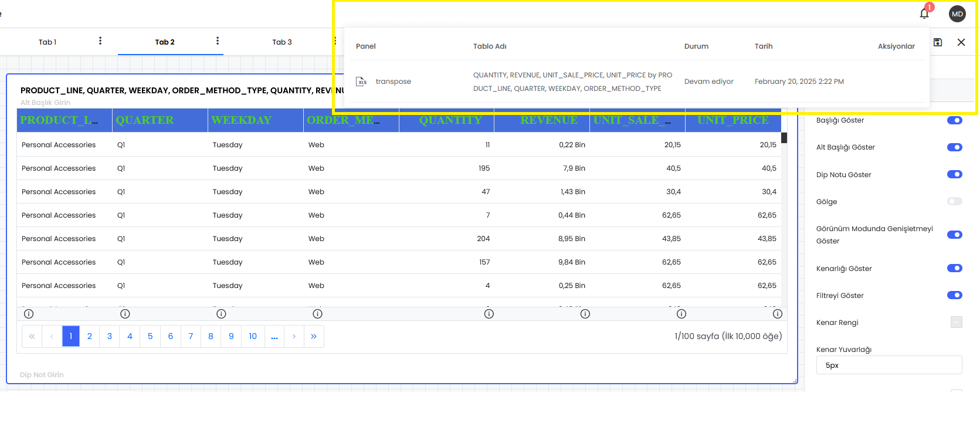Switch to Tab 3
The width and height of the screenshot is (980, 447).
pyautogui.click(x=282, y=42)
